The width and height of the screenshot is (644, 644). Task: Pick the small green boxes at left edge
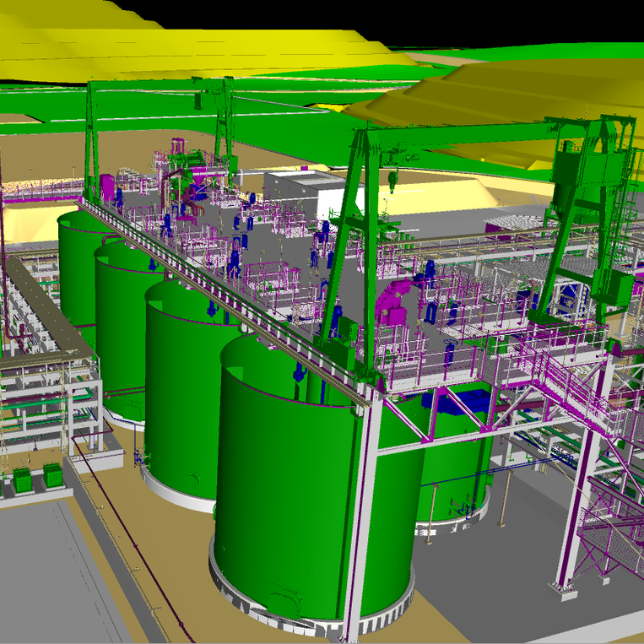pyautogui.click(x=34, y=479)
